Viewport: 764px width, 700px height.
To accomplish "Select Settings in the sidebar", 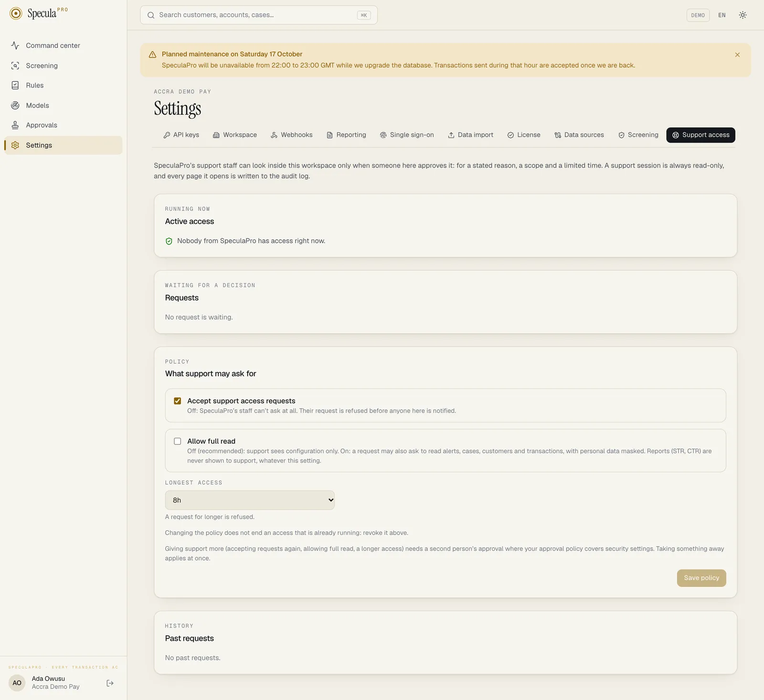I will (63, 145).
